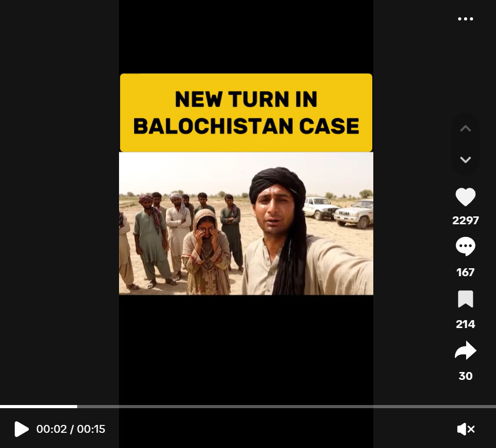Unmute the video using the speaker icon

click(466, 429)
